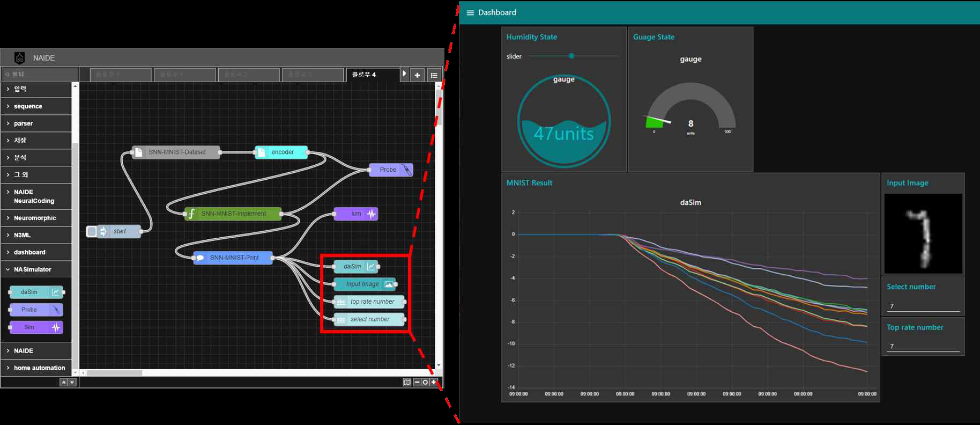Select the Probe node on canvas
The width and height of the screenshot is (980, 425).
pos(391,170)
